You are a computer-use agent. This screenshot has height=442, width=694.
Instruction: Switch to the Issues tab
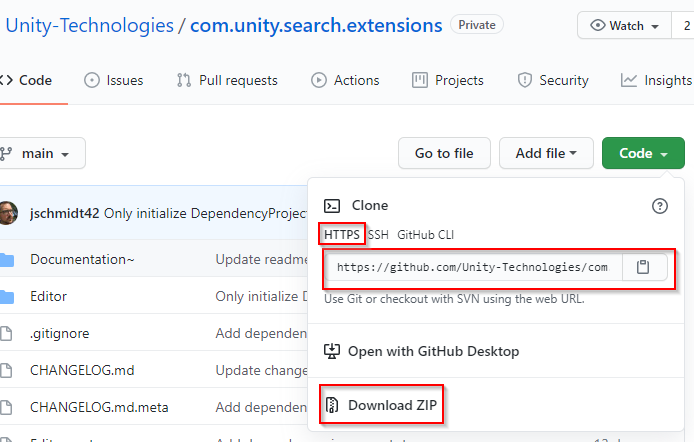tap(113, 80)
